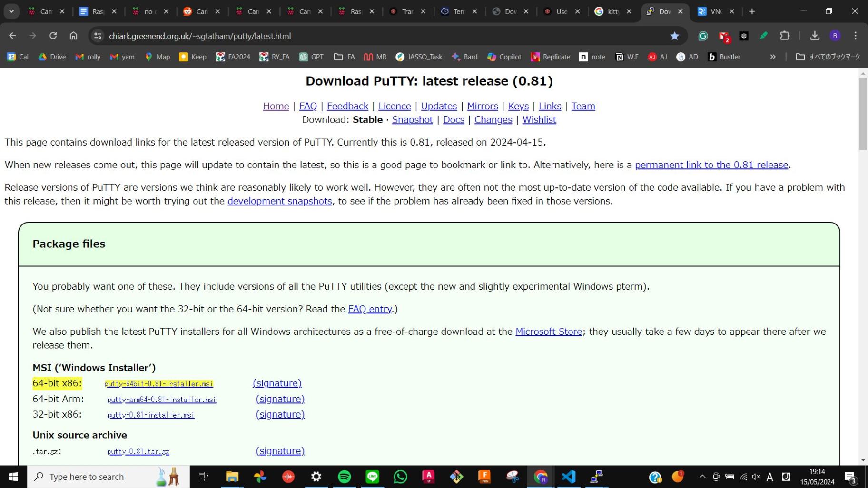Viewport: 868px width, 488px height.
Task: Open the Licence link
Action: pyautogui.click(x=395, y=106)
